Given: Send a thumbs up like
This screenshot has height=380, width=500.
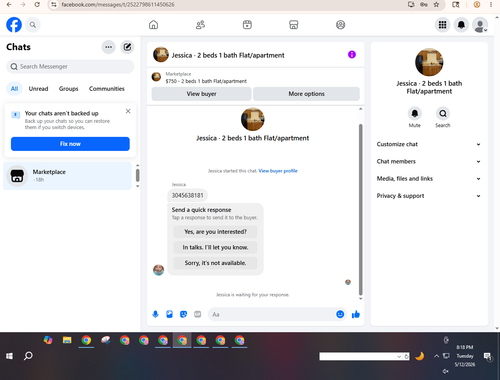Looking at the screenshot, I should [356, 314].
